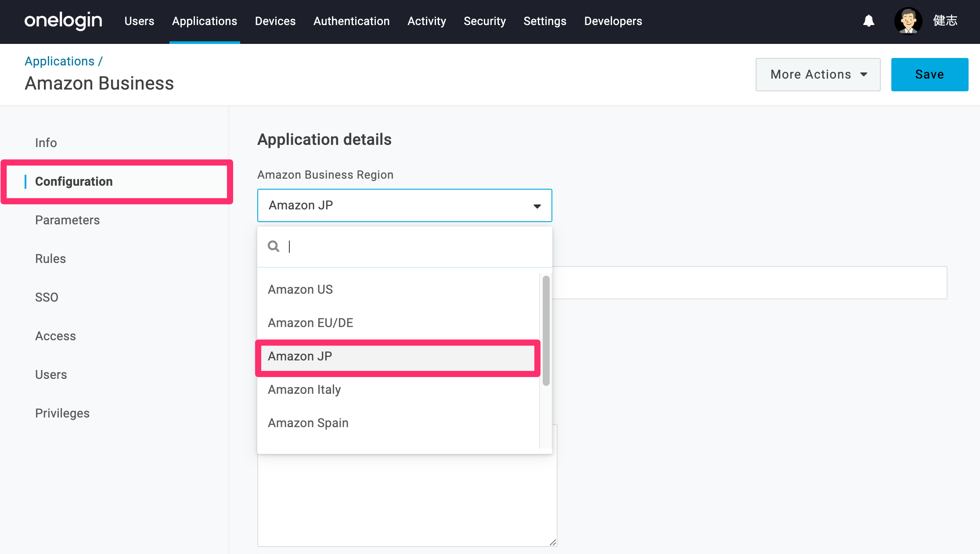Open the user profile avatar
Image resolution: width=980 pixels, height=554 pixels.
click(x=908, y=21)
